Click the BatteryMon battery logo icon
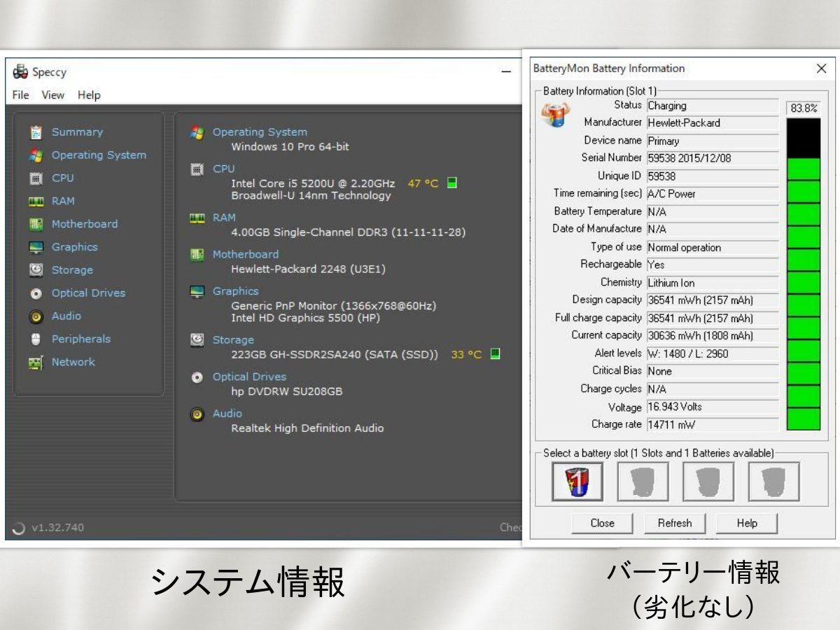The image size is (840, 630). [556, 113]
